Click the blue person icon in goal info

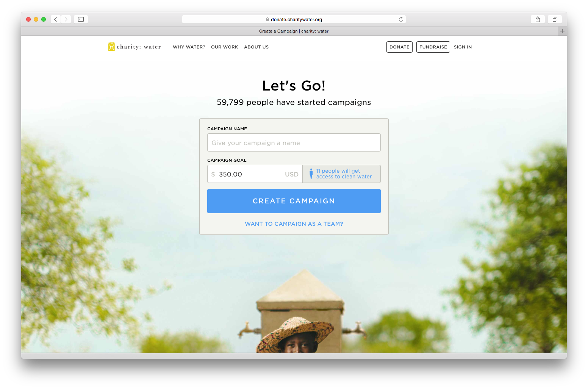(311, 174)
